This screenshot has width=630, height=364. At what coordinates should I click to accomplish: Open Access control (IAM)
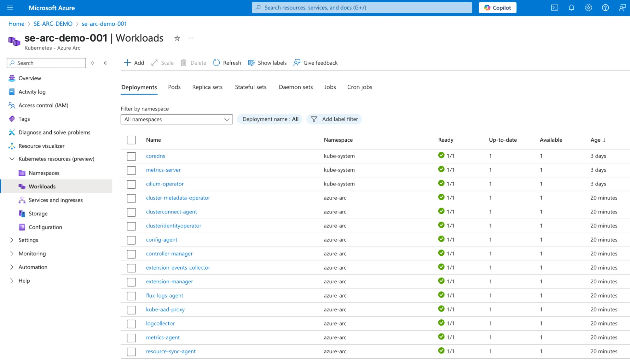click(43, 105)
